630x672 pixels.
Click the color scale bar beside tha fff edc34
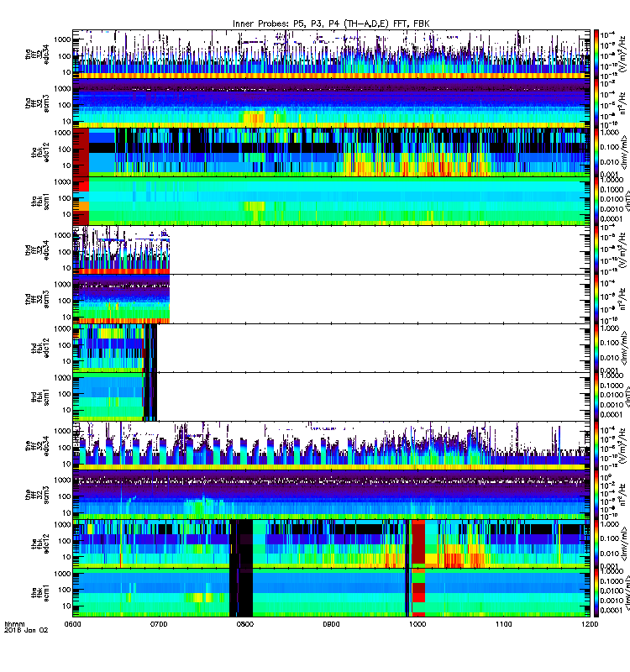tap(596, 54)
